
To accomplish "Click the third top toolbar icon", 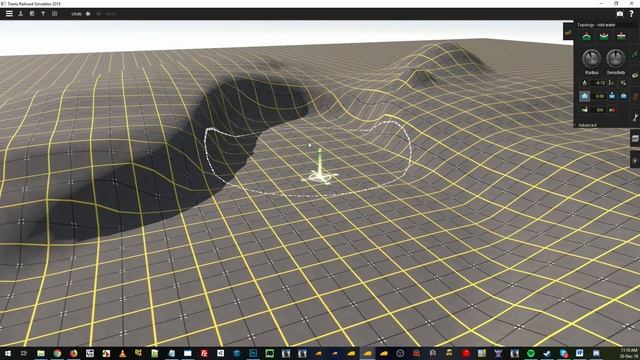I will tap(32, 13).
